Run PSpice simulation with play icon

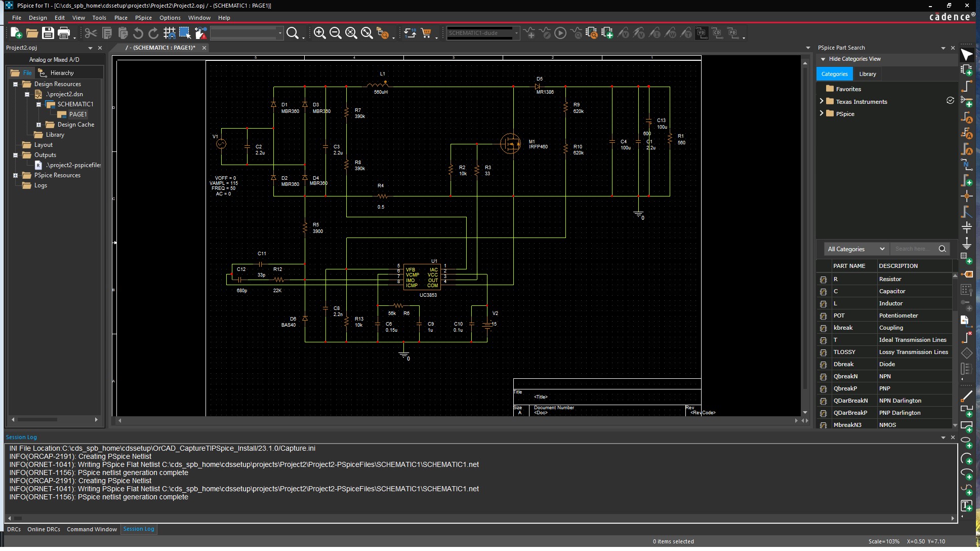[560, 33]
